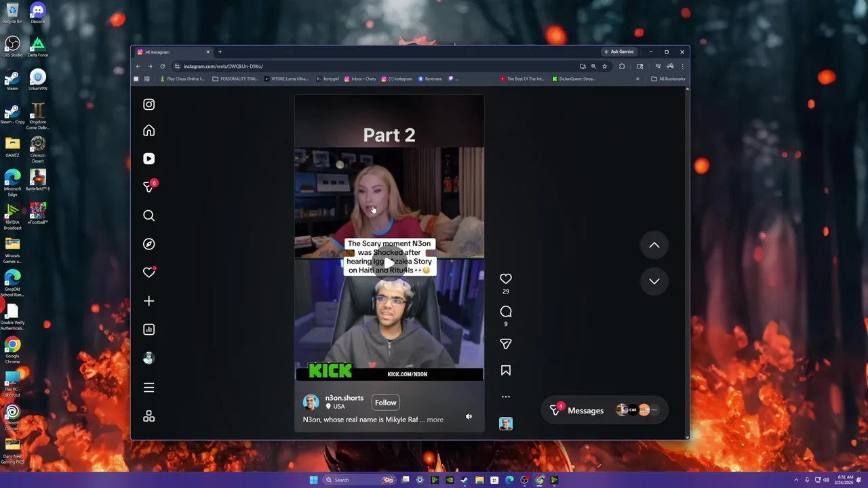This screenshot has height=488, width=868.
Task: Click taskbar Search box
Action: point(359,480)
